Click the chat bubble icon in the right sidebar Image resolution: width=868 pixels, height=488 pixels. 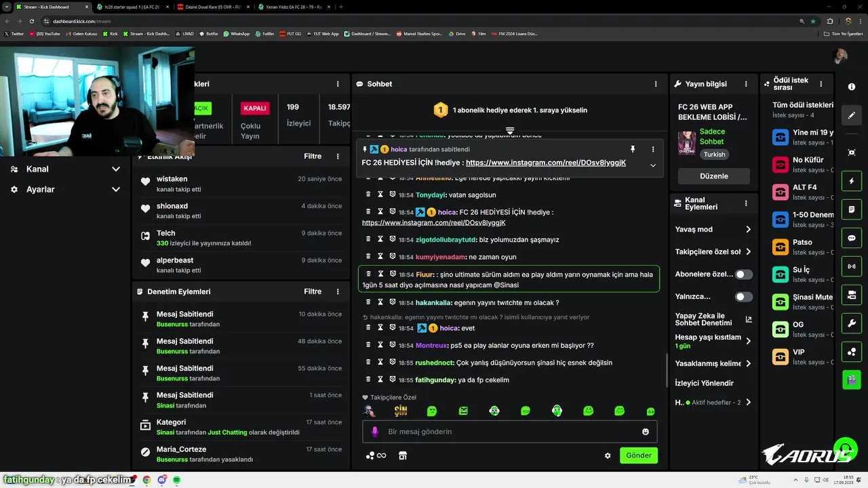point(852,239)
